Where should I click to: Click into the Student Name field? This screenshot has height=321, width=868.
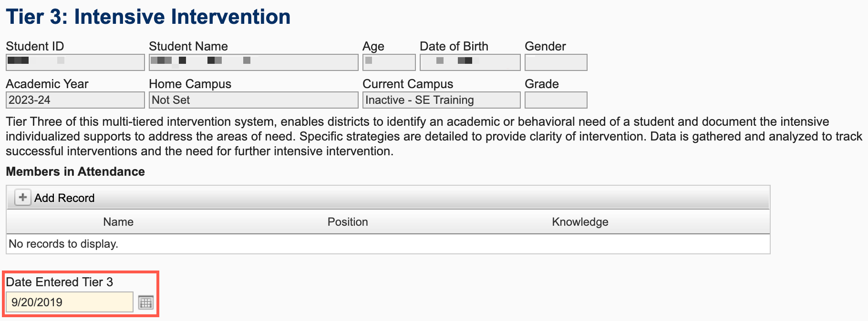coord(253,62)
